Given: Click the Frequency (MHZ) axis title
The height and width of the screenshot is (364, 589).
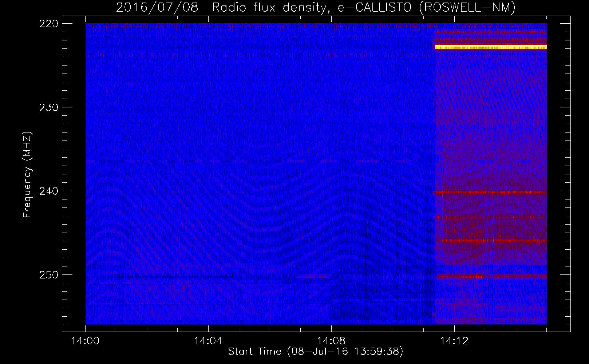Looking at the screenshot, I should 27,175.
